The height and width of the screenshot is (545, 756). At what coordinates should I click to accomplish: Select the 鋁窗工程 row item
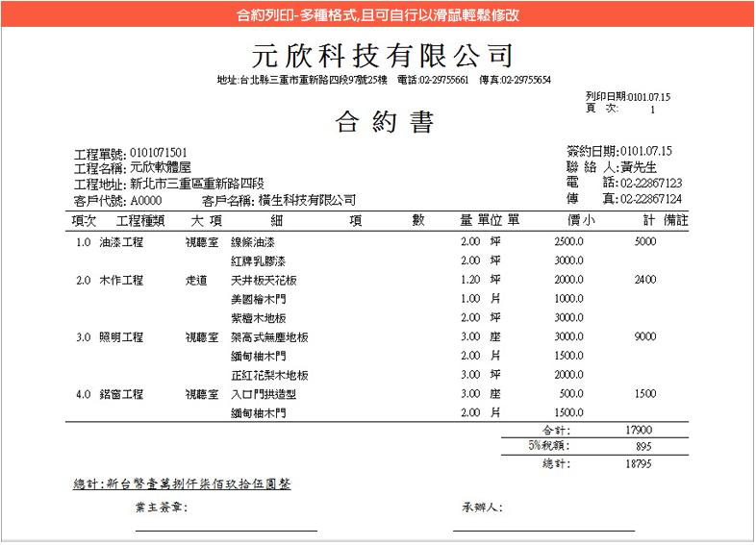121,394
